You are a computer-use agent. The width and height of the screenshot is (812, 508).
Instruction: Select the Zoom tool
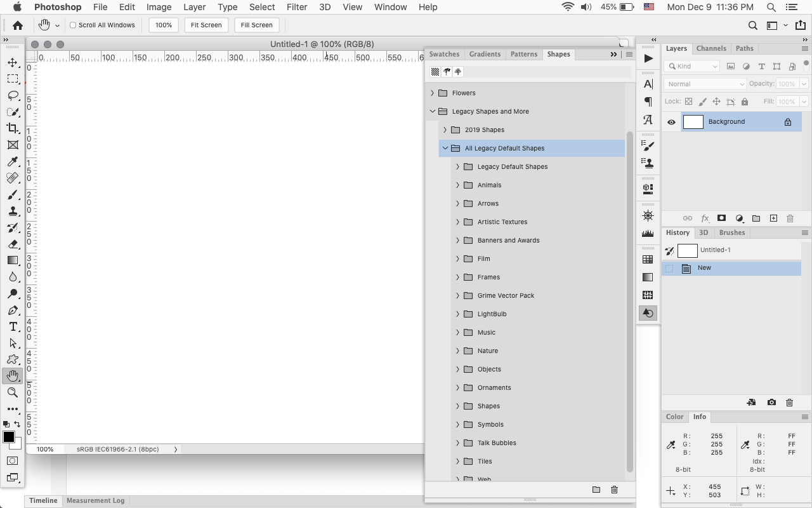click(x=13, y=392)
